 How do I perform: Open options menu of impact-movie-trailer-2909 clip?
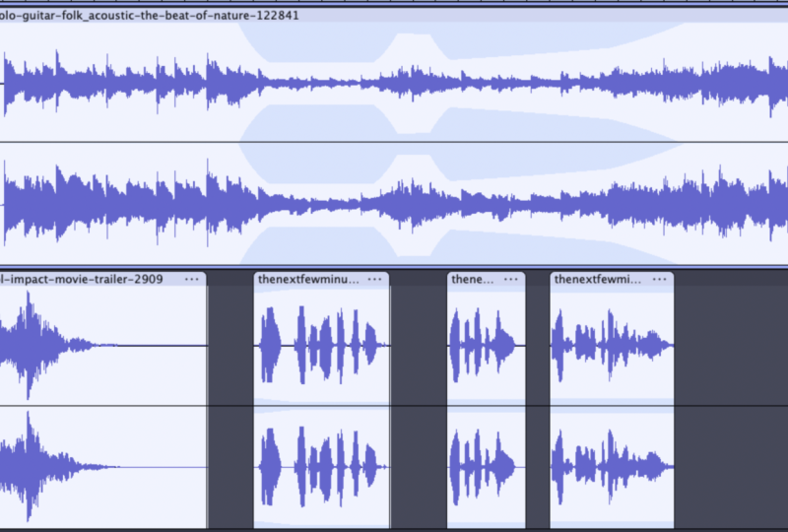click(191, 279)
